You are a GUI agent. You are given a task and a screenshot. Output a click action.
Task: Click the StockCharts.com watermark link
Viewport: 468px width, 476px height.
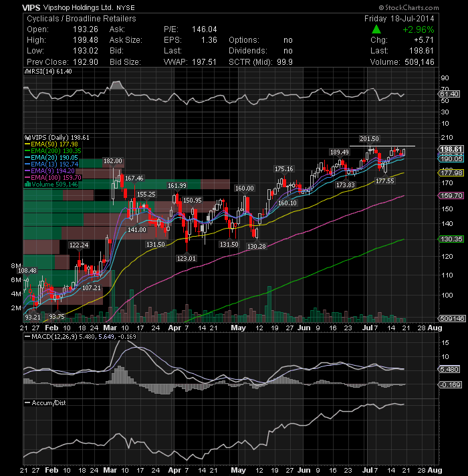[x=408, y=7]
